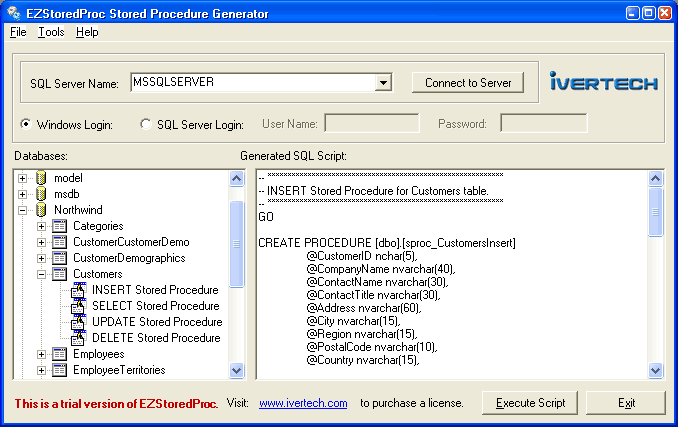
Task: Open the File menu
Action: (18, 32)
